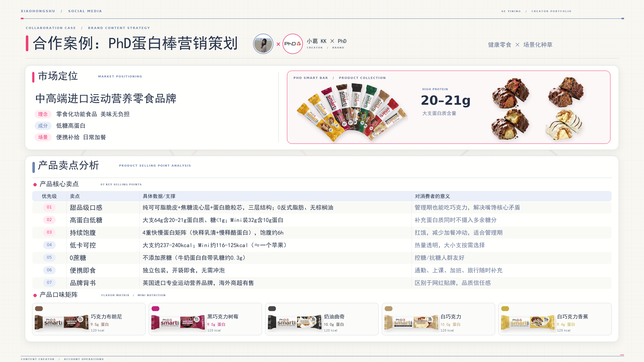Viewport: 644px width, 362px height.
Task: Click the white chocolate striped bar photo
Action: [x=564, y=125]
